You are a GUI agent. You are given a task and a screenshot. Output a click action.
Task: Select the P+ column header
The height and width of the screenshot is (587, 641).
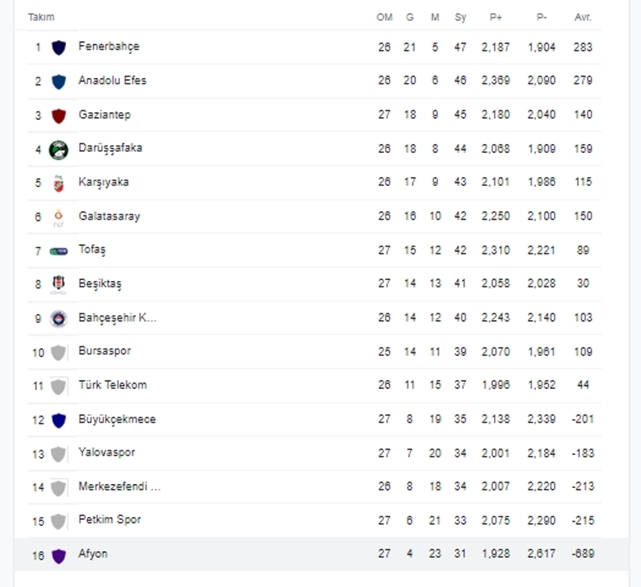496,17
